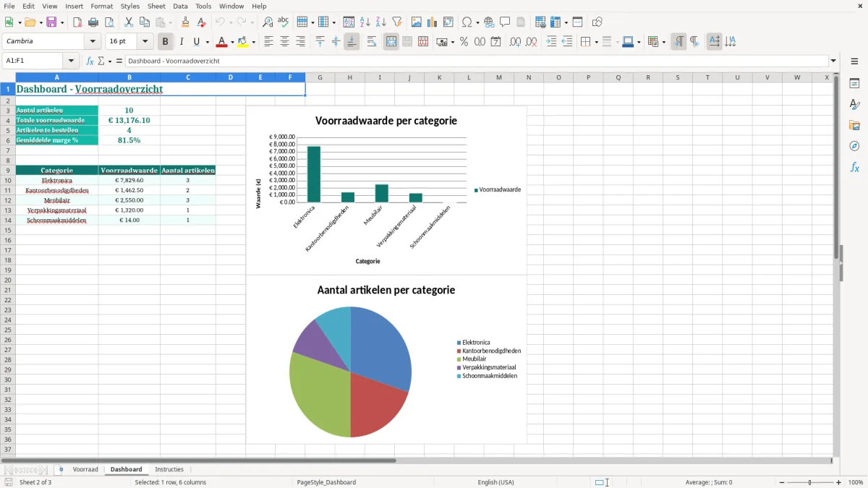Export directly as PDF
This screenshot has width=868, height=488.
pos(77,22)
